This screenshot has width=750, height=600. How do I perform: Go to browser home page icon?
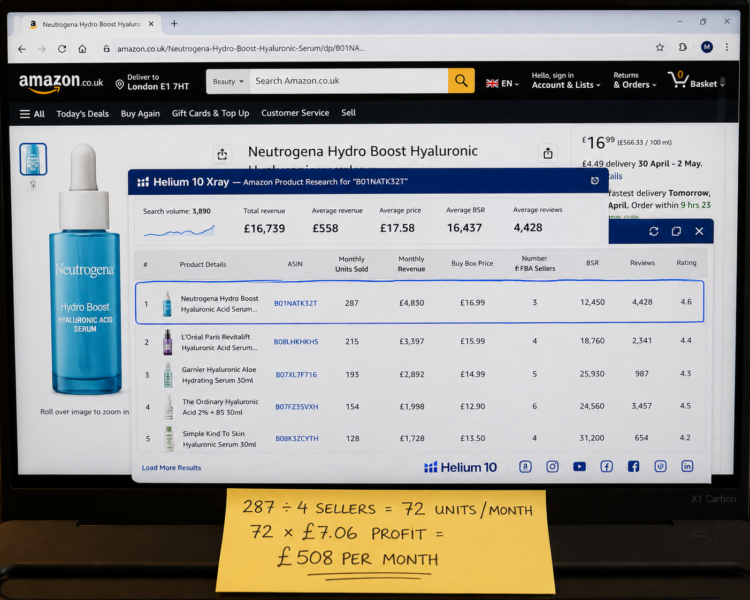coord(82,49)
